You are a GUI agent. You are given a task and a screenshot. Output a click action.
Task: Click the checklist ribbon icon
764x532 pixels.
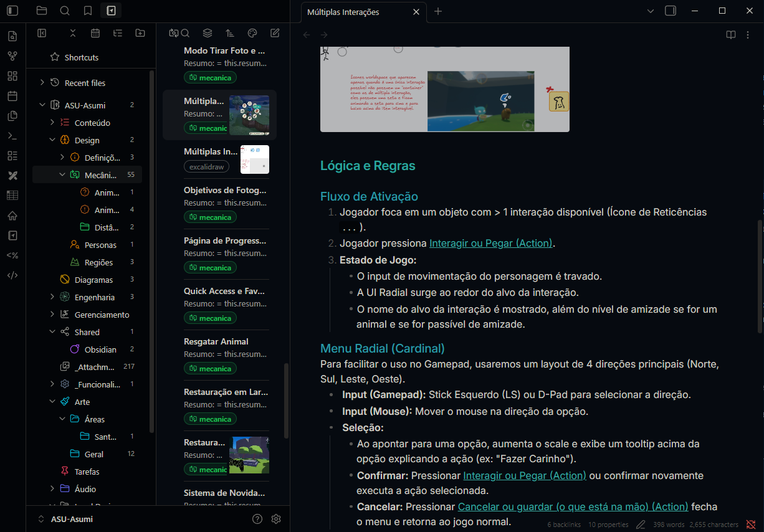12,156
